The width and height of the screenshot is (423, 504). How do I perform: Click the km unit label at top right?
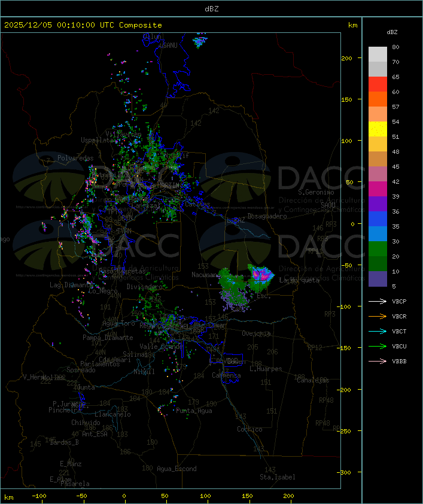tap(352, 25)
